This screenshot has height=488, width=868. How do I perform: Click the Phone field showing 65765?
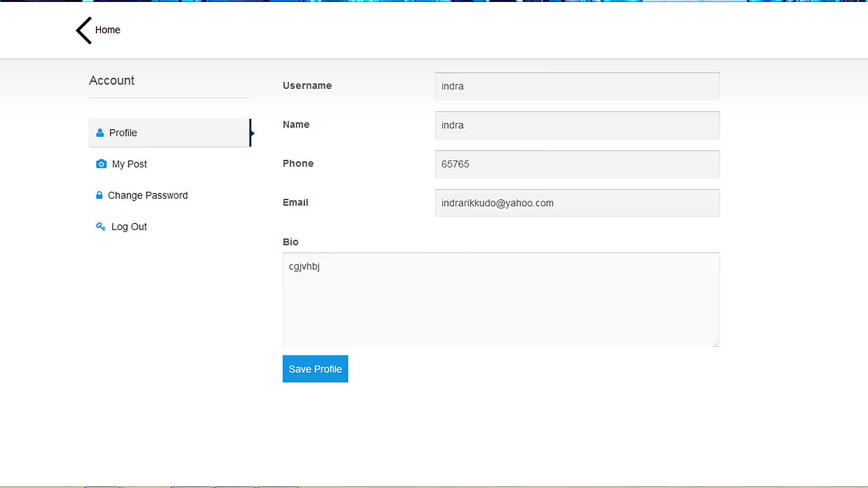577,164
